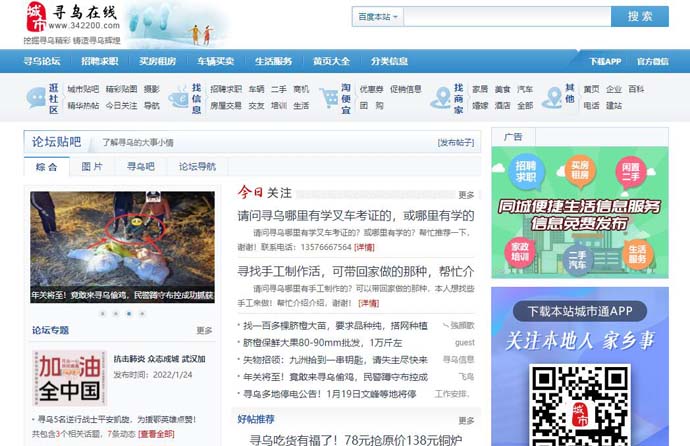Click the 发布帖子 link
This screenshot has width=690, height=446.
coord(456,143)
